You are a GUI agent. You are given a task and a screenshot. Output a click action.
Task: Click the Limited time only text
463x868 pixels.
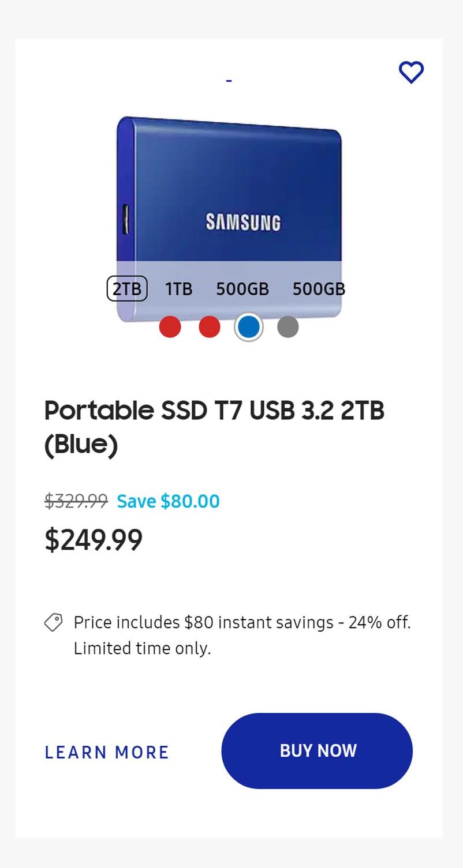[x=142, y=648]
